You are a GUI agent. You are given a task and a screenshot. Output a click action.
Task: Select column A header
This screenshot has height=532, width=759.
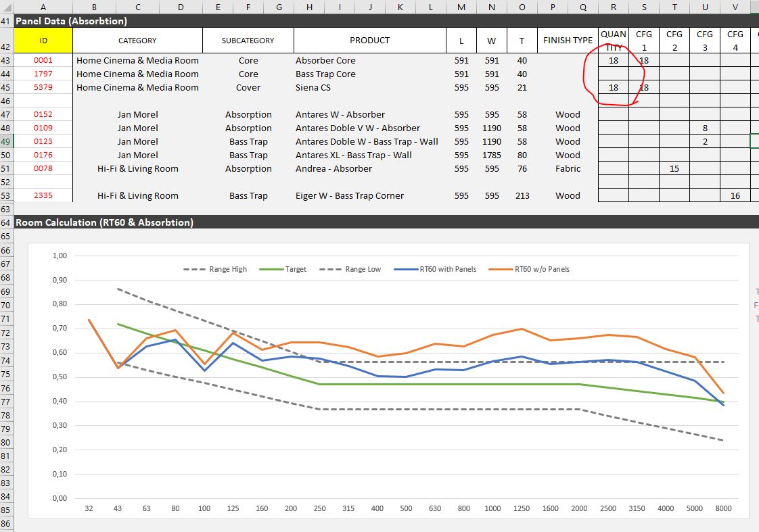click(43, 7)
